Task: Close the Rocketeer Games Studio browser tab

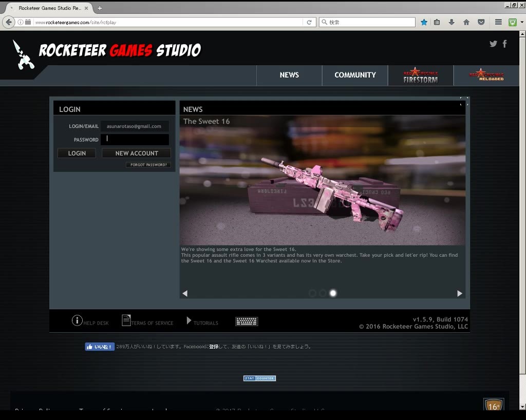Action: point(86,8)
